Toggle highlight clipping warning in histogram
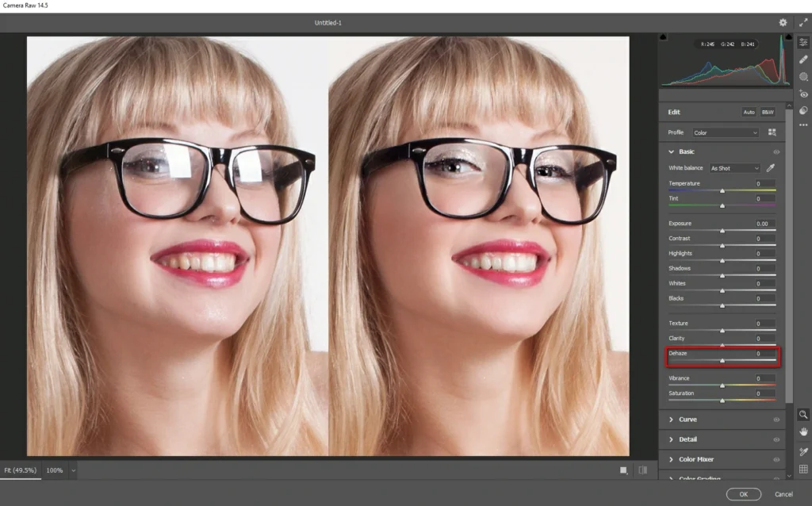 [x=788, y=37]
